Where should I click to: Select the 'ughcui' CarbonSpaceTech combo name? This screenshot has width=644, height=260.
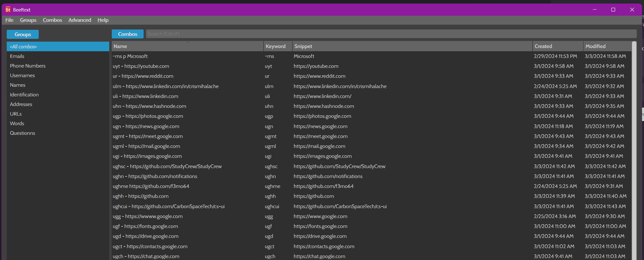click(x=169, y=206)
